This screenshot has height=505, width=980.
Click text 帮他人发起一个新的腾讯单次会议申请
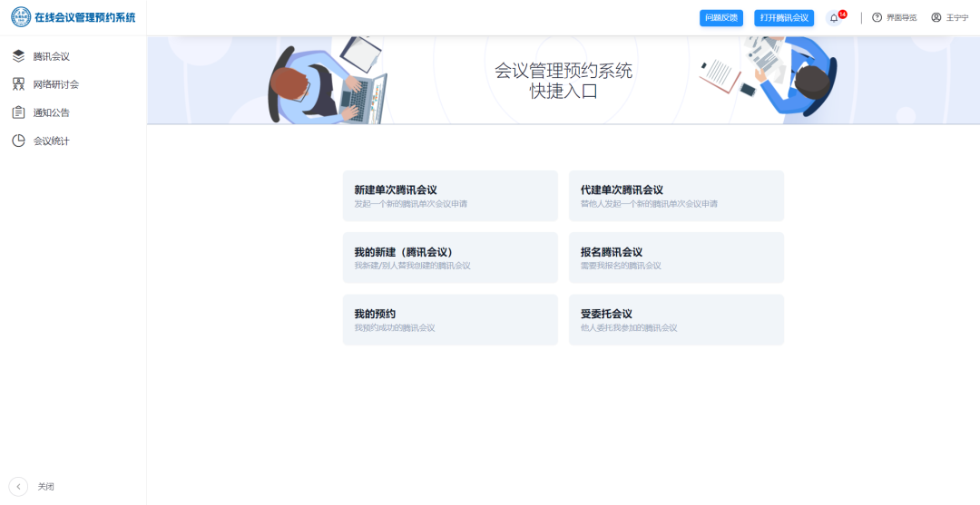649,204
